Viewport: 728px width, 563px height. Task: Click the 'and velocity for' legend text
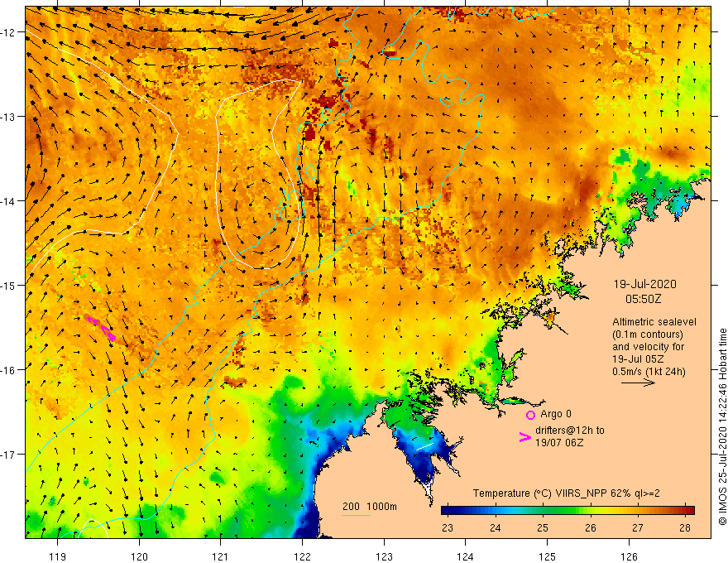[x=648, y=347]
